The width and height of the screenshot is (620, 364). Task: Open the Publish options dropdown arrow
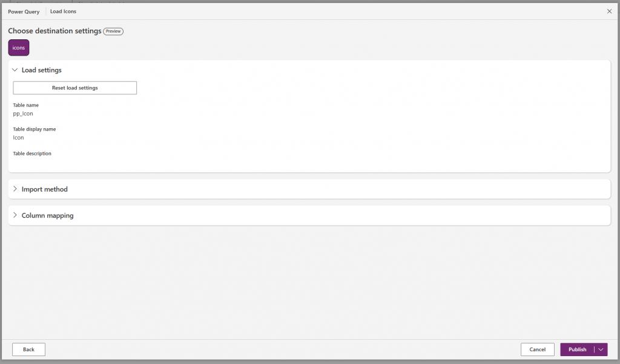point(601,349)
